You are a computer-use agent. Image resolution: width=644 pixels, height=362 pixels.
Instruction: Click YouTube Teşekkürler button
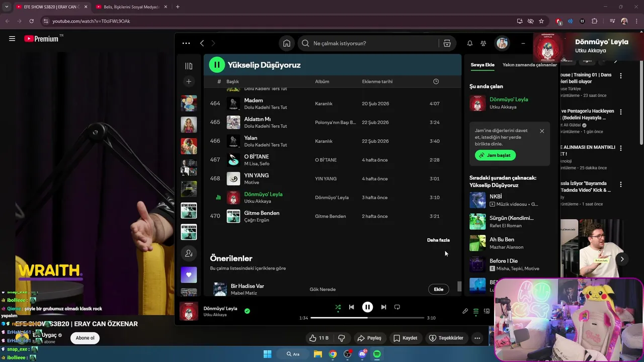click(x=446, y=338)
